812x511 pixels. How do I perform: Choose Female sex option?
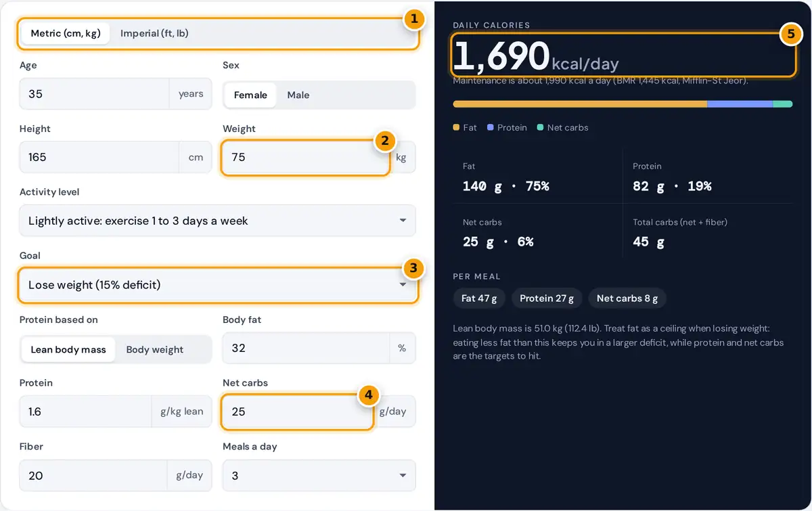point(250,95)
